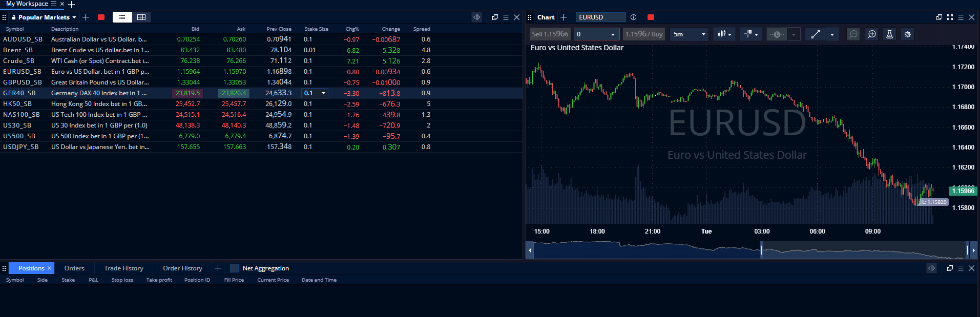Open chart stake quantity dropdown
This screenshot has width=980, height=317.
click(613, 34)
